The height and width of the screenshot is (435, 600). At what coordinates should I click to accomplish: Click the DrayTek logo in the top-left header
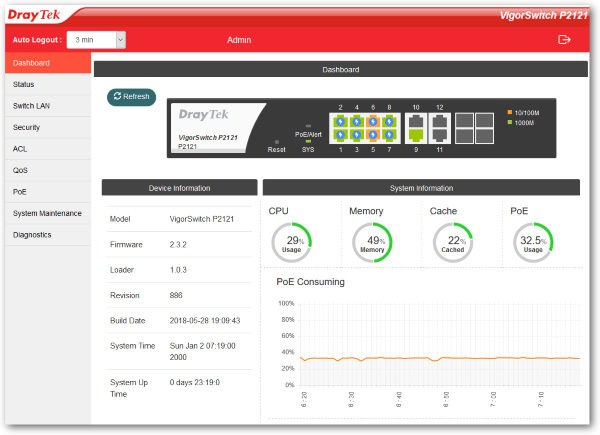tap(34, 15)
